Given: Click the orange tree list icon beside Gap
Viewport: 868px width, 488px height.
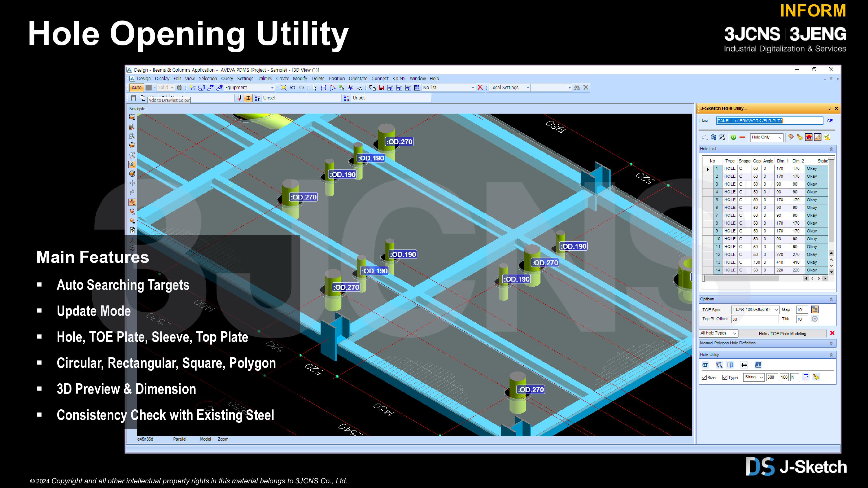Looking at the screenshot, I should coord(815,310).
